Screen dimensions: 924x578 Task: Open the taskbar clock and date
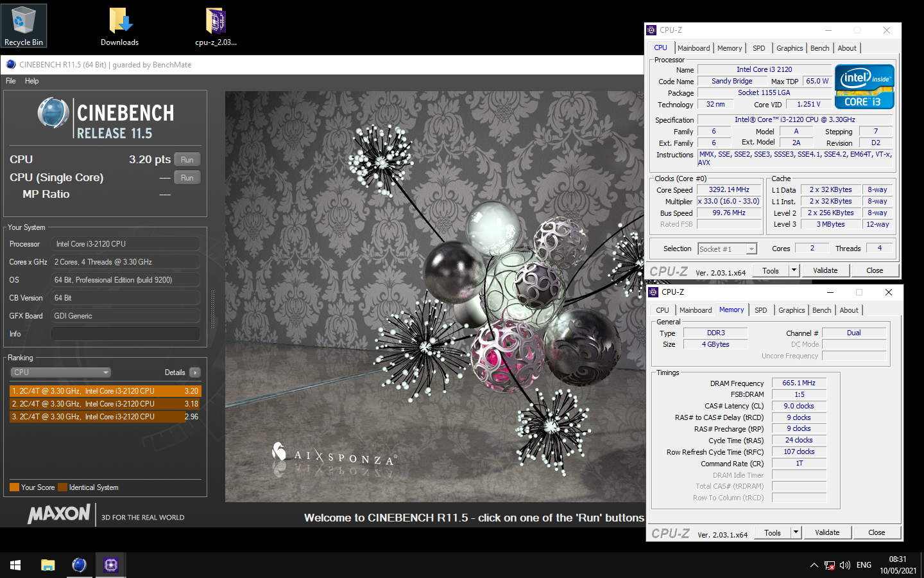[x=898, y=565]
